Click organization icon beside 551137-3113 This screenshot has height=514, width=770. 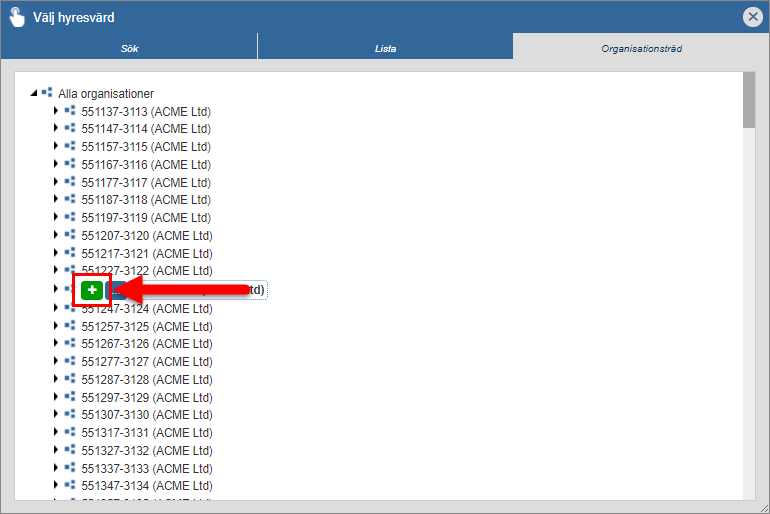(70, 111)
